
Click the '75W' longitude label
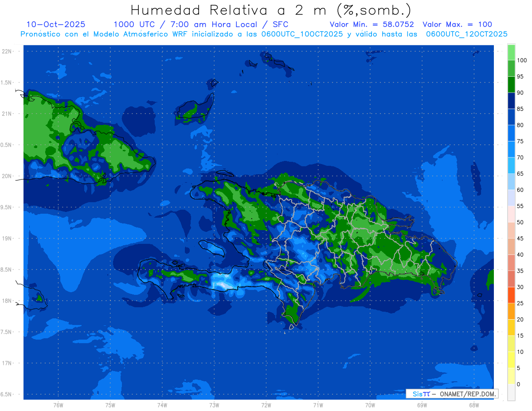[110, 405]
